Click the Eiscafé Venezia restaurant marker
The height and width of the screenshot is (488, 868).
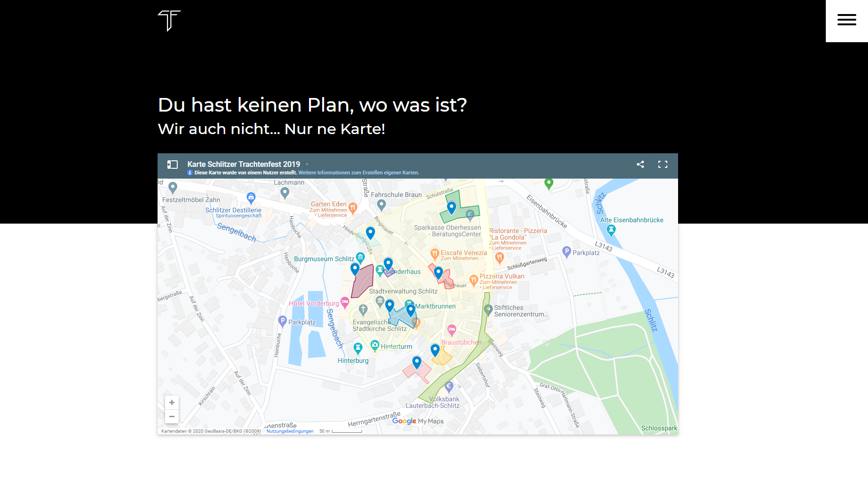pyautogui.click(x=435, y=255)
